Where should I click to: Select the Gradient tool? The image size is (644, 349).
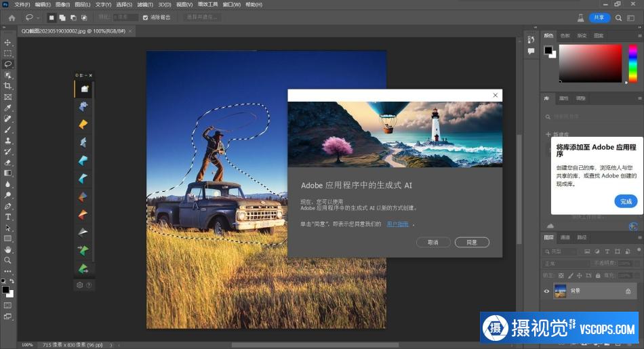coord(7,173)
